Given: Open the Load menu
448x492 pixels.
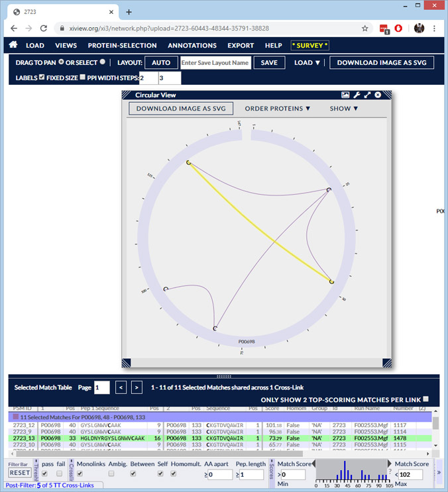Looking at the screenshot, I should pos(35,46).
